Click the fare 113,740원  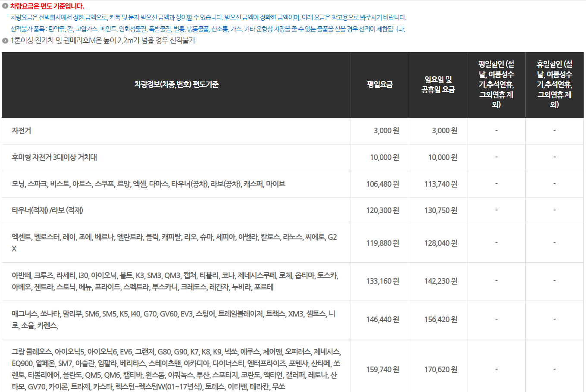point(441,184)
